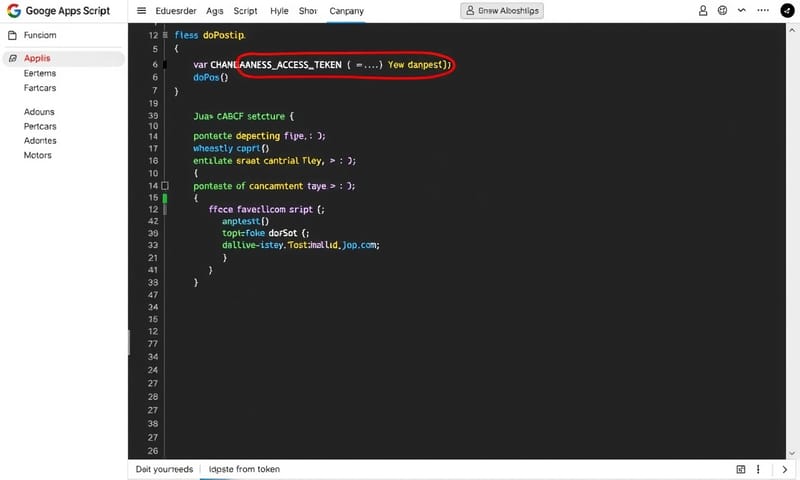The height and width of the screenshot is (480, 800).
Task: Click the 'wheestly caprt()' line
Action: [x=231, y=148]
